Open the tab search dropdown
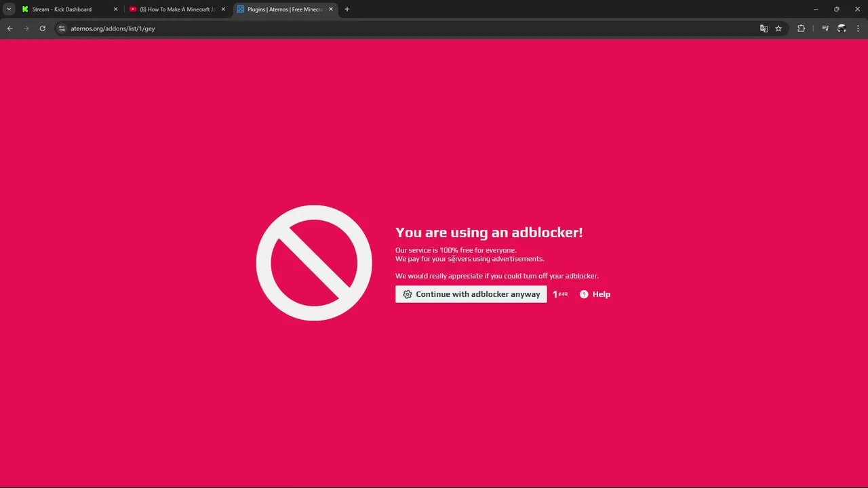 tap(9, 9)
